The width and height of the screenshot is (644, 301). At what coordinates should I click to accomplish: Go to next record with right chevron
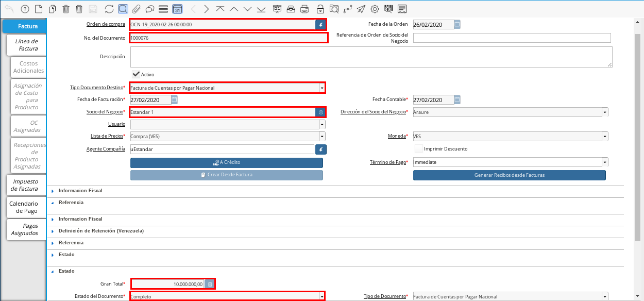pyautogui.click(x=206, y=9)
